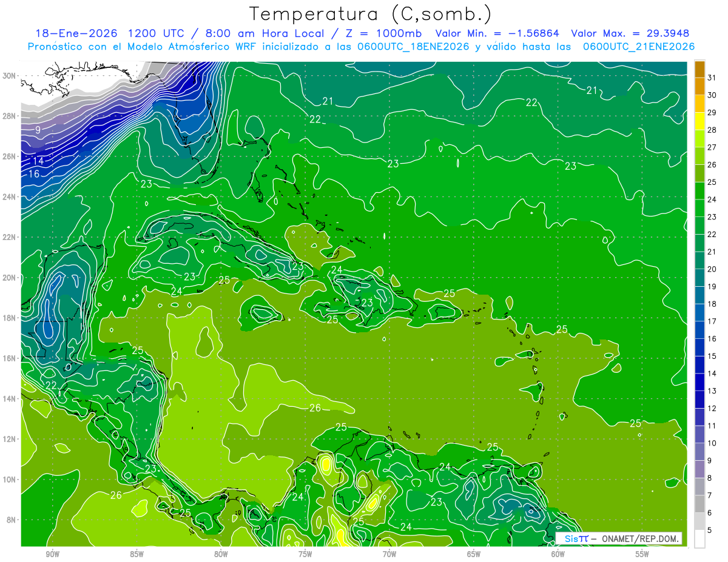Click longitude axis label '85W'
The width and height of the screenshot is (728, 562).
[x=136, y=554]
